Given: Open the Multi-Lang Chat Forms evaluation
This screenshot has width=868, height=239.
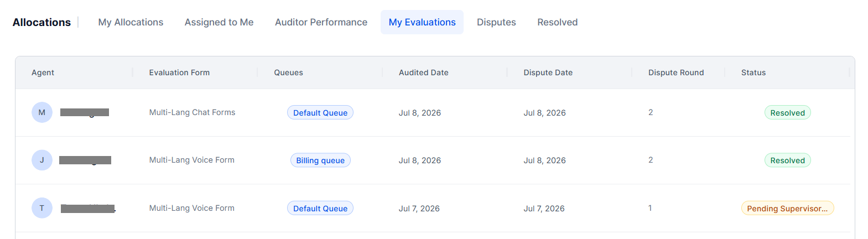Looking at the screenshot, I should pyautogui.click(x=192, y=112).
